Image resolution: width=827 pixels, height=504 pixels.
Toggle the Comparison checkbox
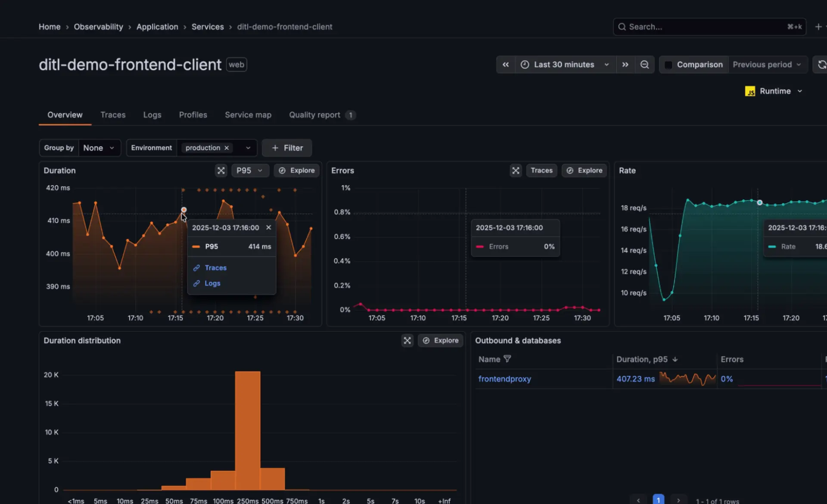click(668, 65)
